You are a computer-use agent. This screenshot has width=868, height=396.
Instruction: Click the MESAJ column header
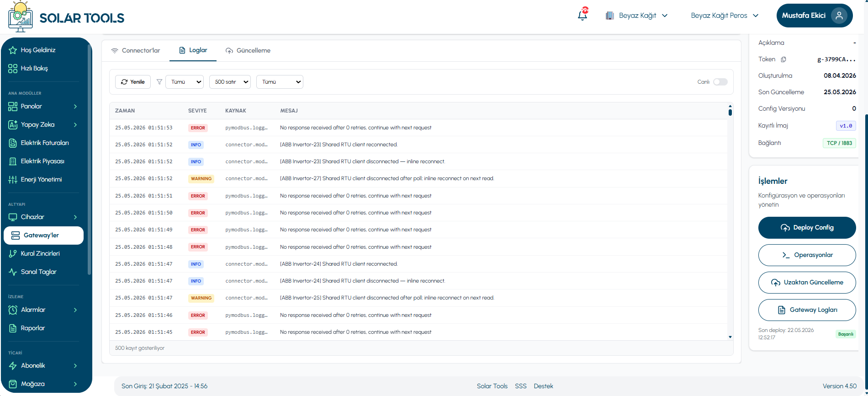pos(289,111)
